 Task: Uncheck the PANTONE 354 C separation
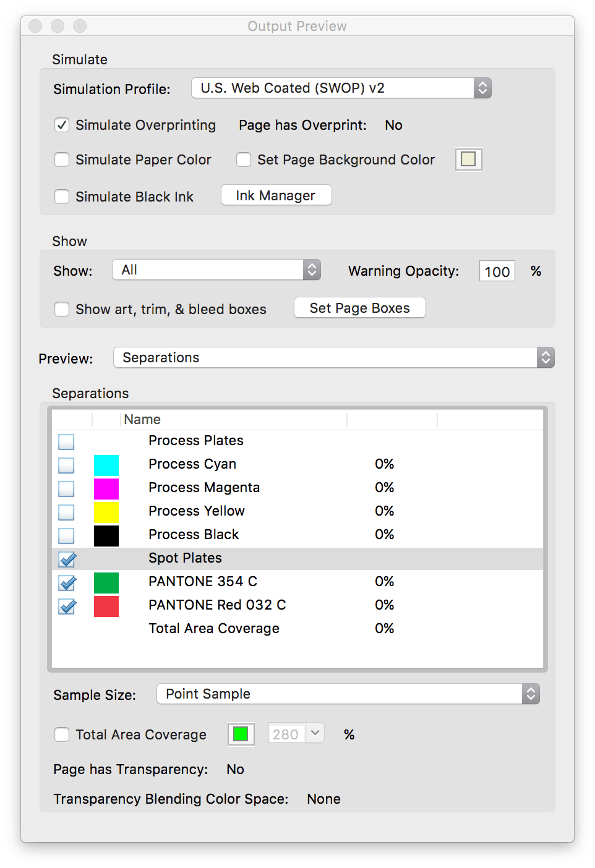click(66, 583)
